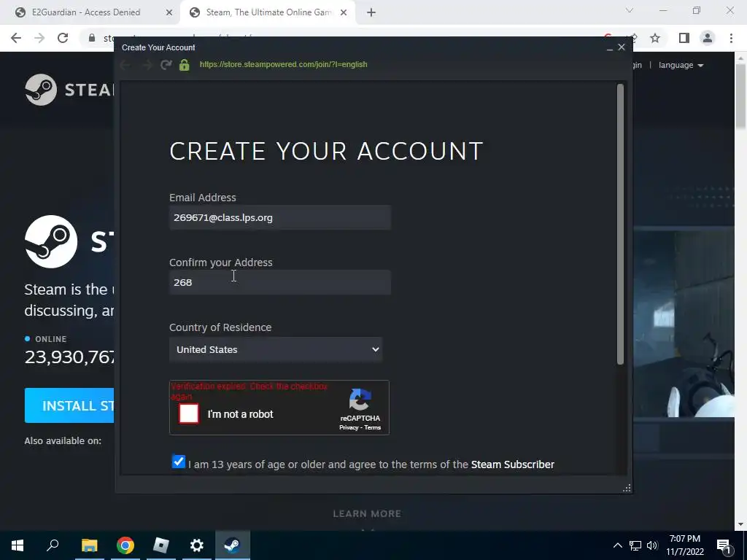Click the Chrome icon in the taskbar

coord(125,545)
